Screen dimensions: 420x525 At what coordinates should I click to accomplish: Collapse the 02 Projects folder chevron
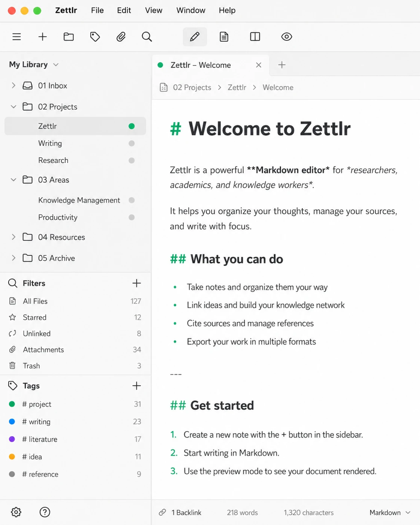[13, 107]
